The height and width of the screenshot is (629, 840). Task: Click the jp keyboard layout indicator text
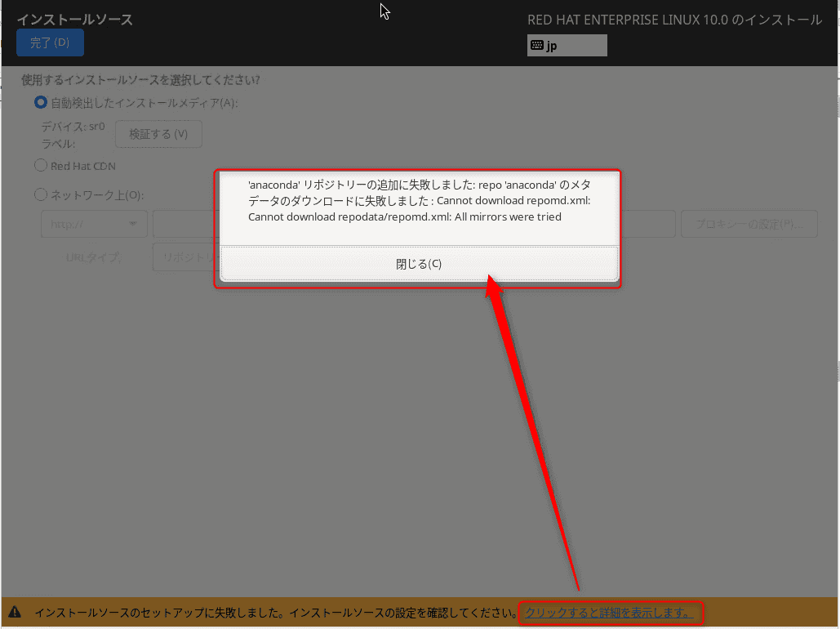pos(552,46)
